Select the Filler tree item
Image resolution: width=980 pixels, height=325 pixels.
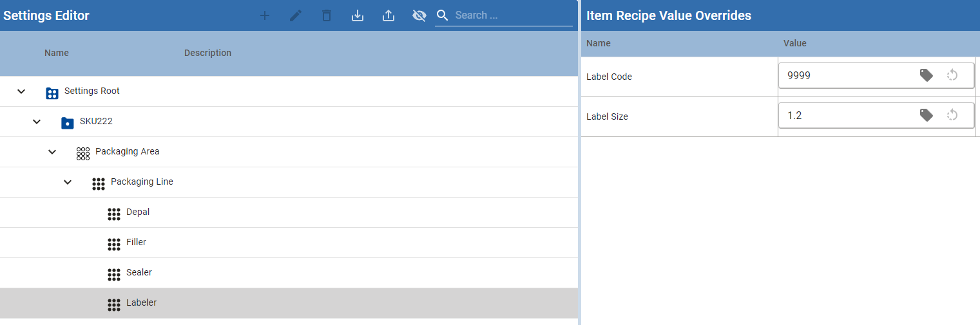pos(136,243)
